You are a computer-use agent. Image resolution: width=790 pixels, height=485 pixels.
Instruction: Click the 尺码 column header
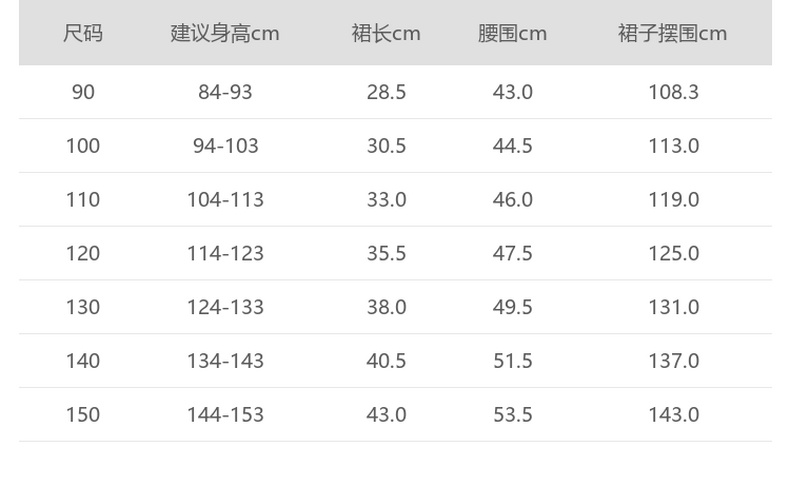83,33
